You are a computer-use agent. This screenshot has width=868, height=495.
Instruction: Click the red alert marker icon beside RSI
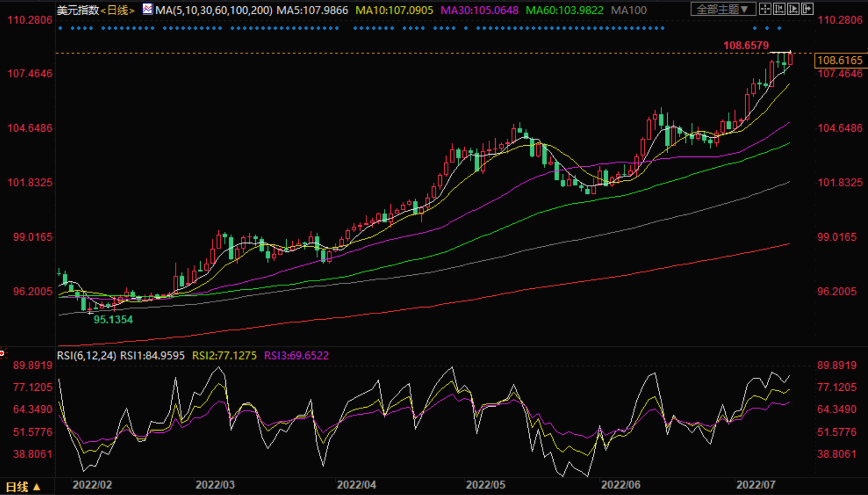(3, 353)
